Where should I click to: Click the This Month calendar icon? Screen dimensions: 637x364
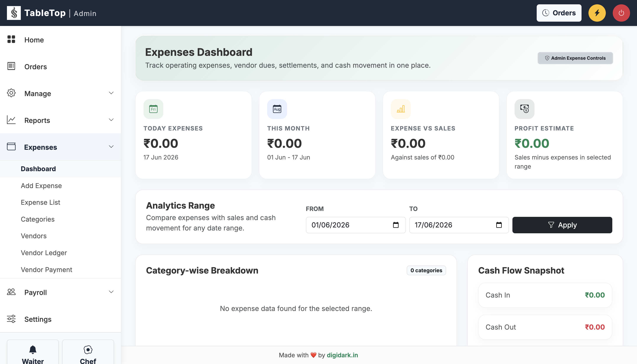point(277,109)
